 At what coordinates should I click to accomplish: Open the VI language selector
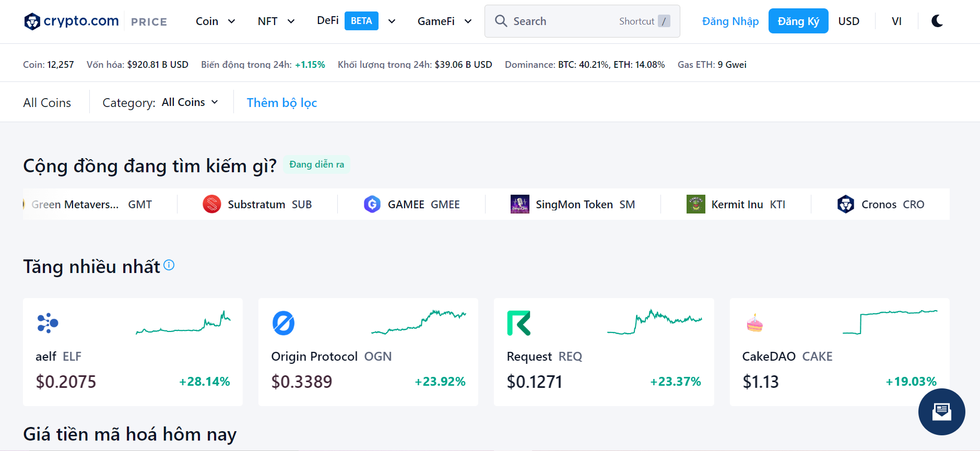pyautogui.click(x=896, y=21)
